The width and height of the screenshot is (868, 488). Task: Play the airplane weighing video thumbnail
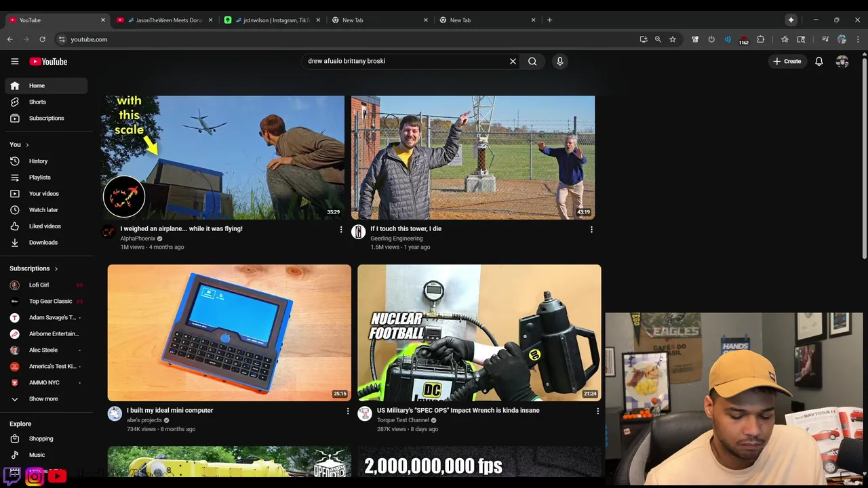[222, 157]
